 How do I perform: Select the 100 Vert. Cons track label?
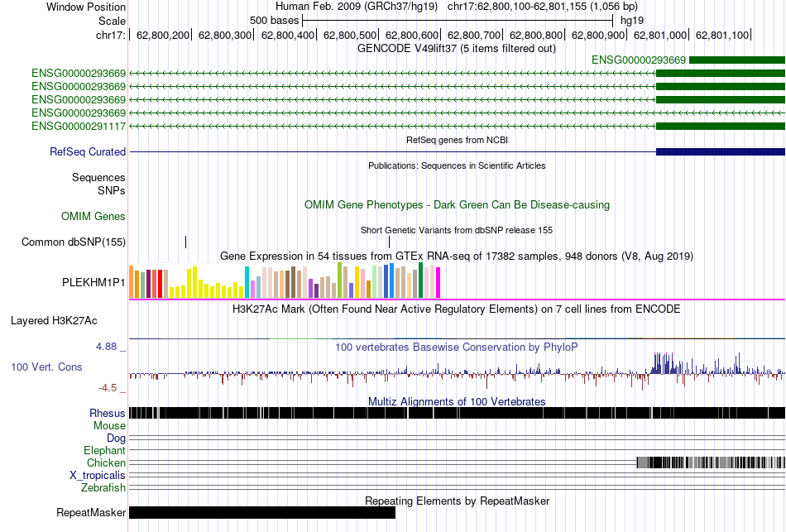click(46, 367)
